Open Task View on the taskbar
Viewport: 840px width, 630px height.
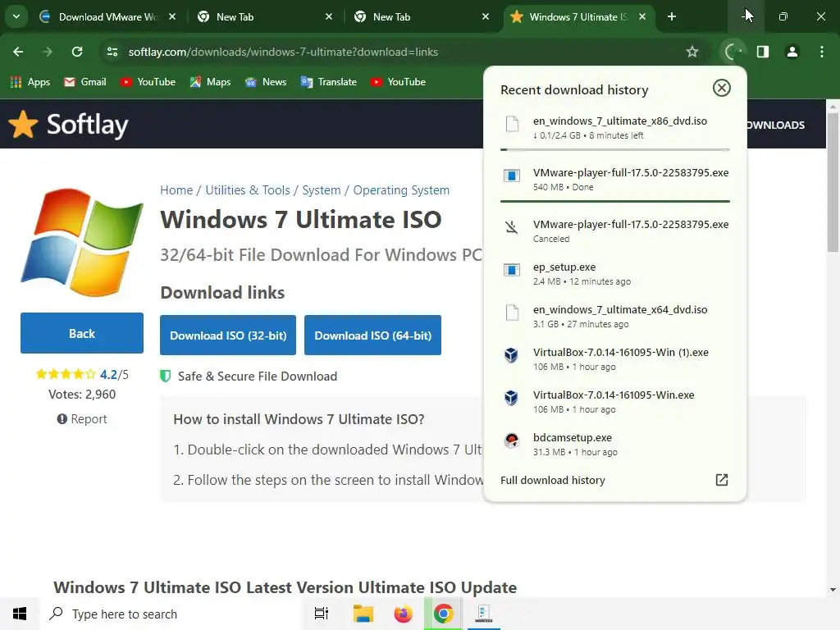coord(322,614)
